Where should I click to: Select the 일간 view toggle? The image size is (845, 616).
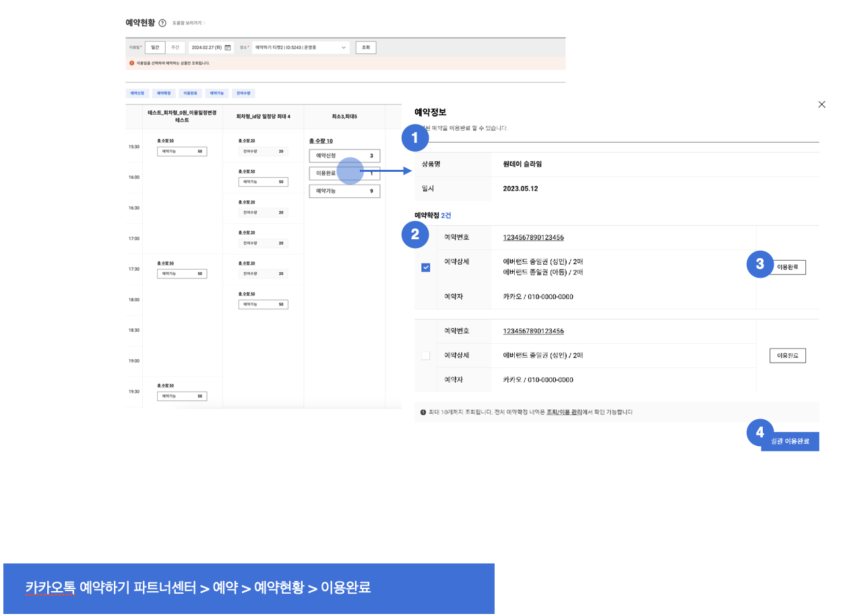[x=155, y=48]
